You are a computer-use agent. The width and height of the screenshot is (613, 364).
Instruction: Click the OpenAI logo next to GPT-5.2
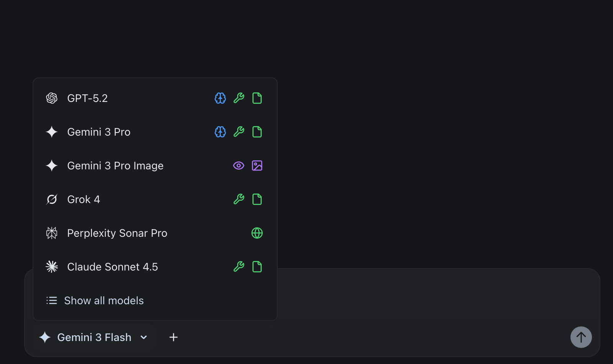point(52,98)
